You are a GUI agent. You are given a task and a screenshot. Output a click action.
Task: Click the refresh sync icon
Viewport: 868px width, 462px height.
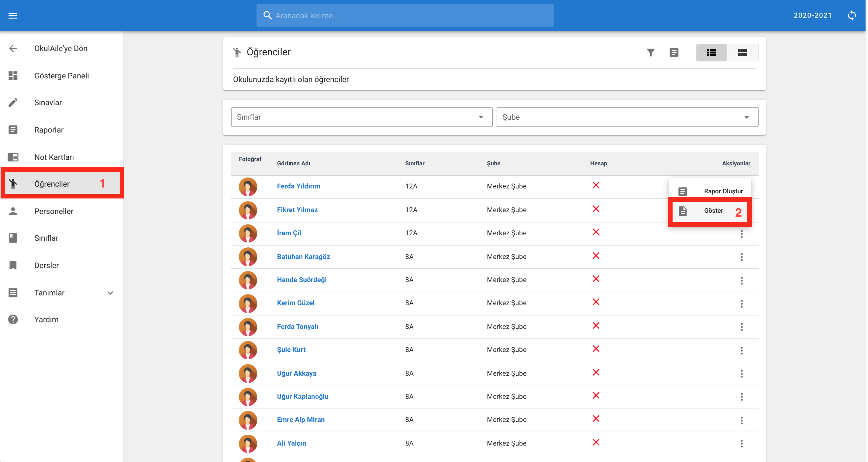[x=852, y=16]
